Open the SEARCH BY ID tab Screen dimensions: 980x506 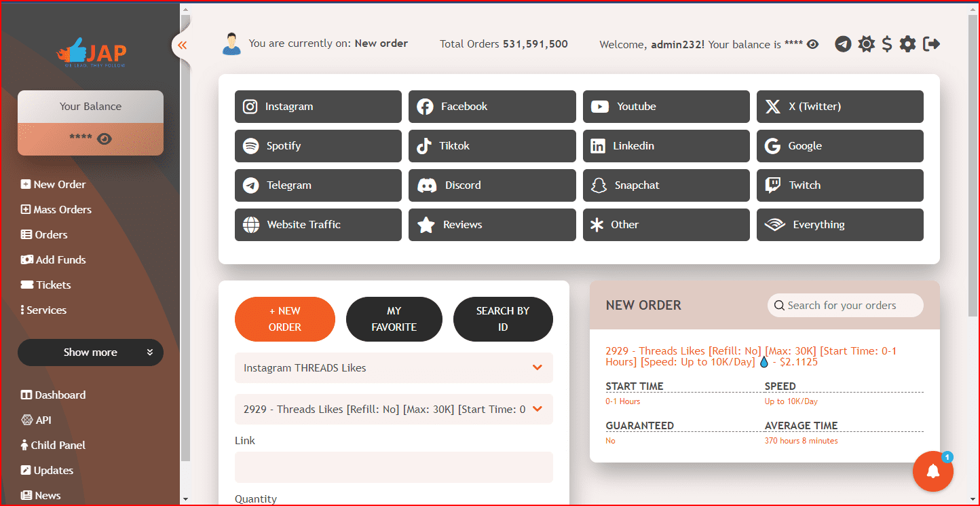click(503, 319)
